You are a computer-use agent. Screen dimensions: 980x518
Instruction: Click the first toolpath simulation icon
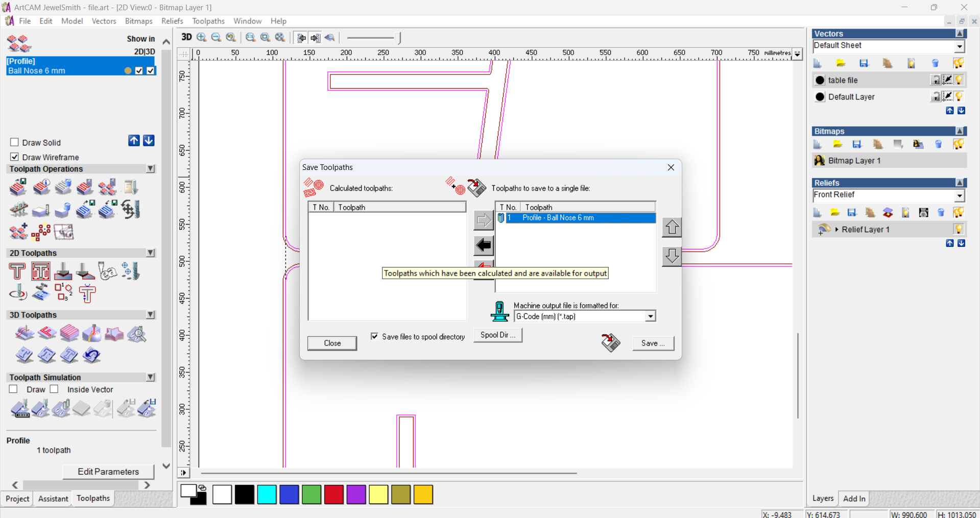tap(20, 409)
